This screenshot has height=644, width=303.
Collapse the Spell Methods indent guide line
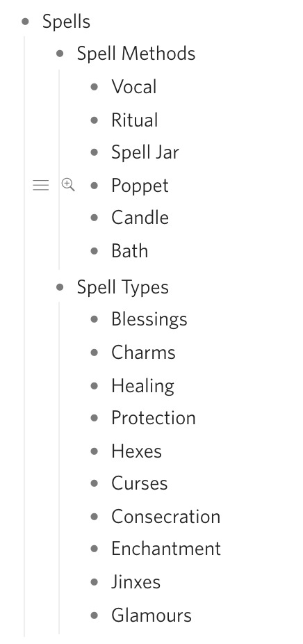(x=58, y=170)
